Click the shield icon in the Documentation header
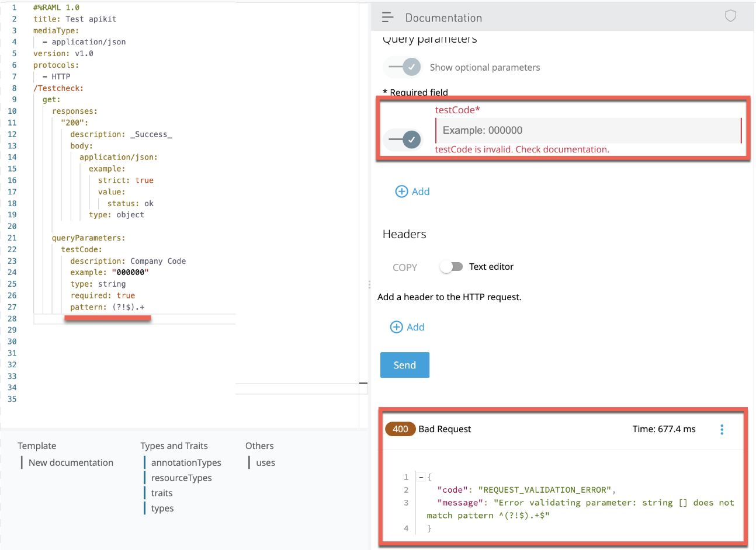The width and height of the screenshot is (756, 550). [730, 16]
